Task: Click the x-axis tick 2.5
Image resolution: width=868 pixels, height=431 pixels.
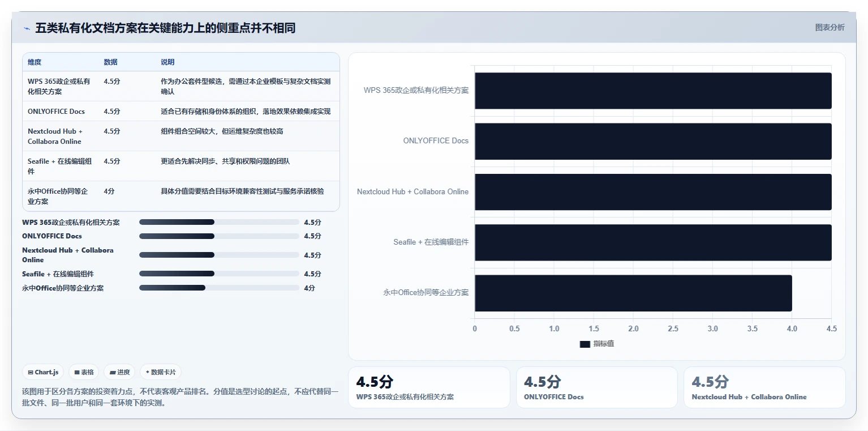Action: 673,329
